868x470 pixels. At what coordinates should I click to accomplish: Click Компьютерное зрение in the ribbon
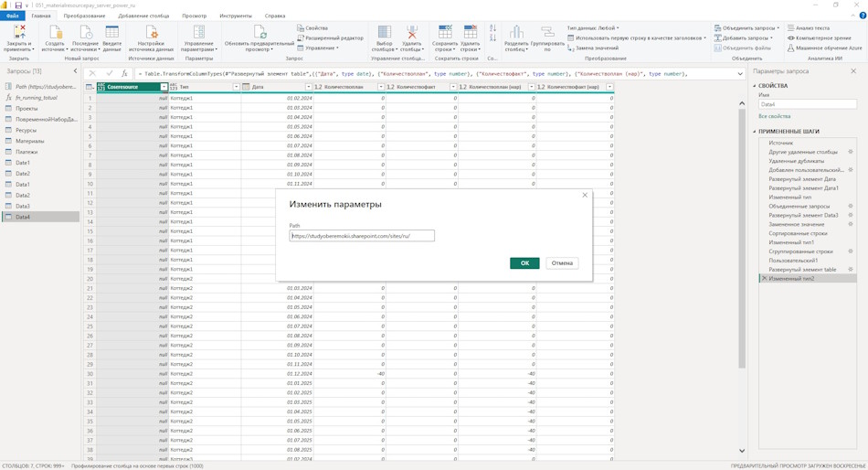click(x=820, y=37)
